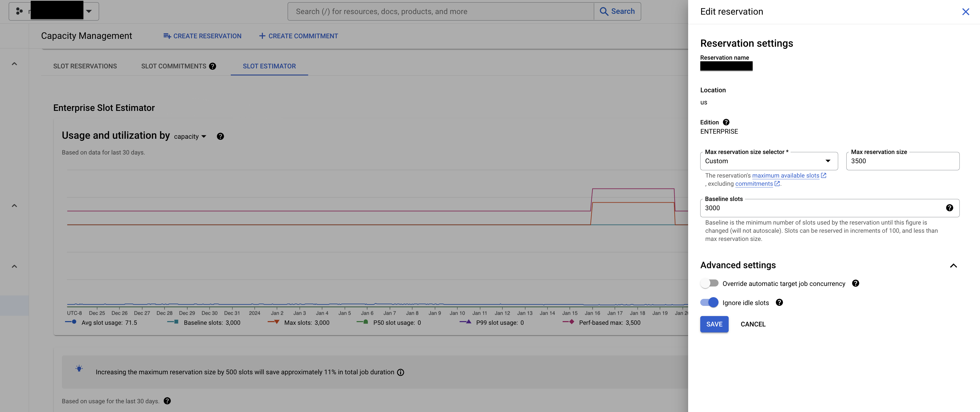Screen dimensions: 980x412
Task: Toggle the Ignore idle slots switch
Action: tap(709, 302)
